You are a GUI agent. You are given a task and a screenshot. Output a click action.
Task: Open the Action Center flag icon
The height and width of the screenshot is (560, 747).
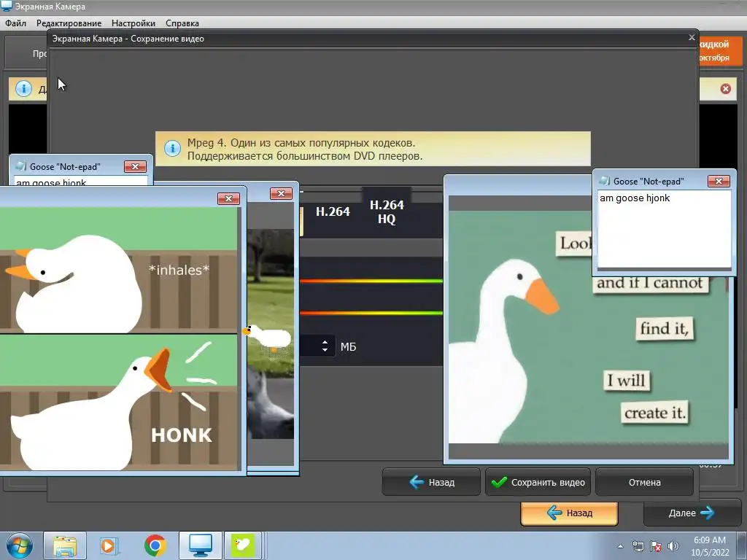[656, 546]
